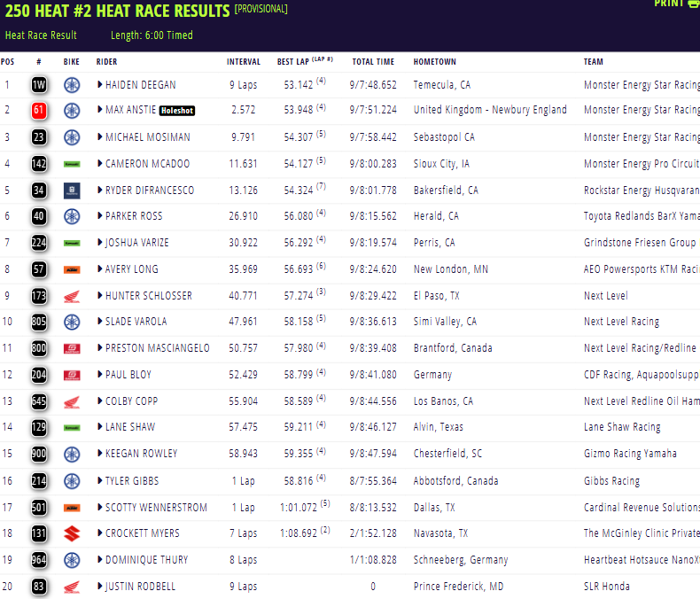Expand Max Anstie lap details

(100, 109)
